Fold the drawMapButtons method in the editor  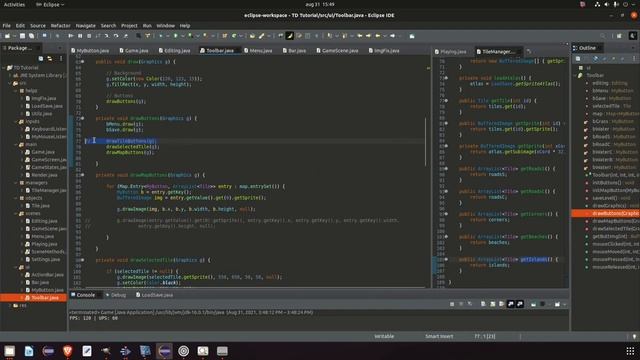point(82,175)
